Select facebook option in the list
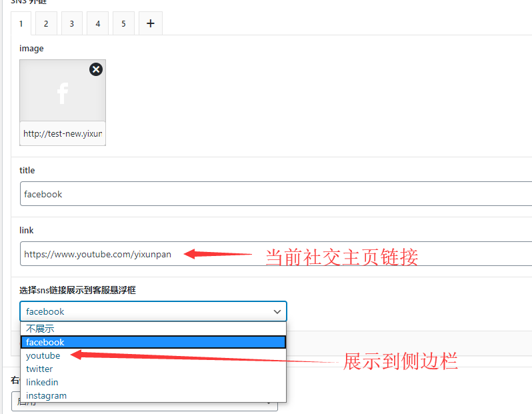The width and height of the screenshot is (532, 414). (x=153, y=342)
